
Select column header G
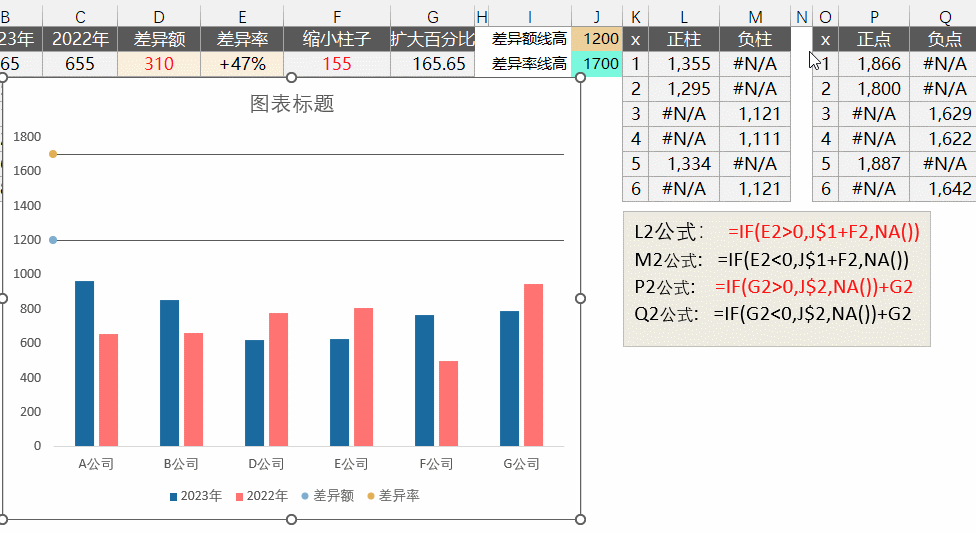433,17
